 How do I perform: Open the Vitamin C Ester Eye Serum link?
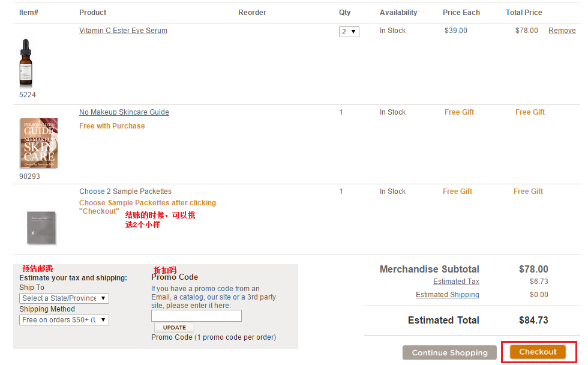(123, 31)
